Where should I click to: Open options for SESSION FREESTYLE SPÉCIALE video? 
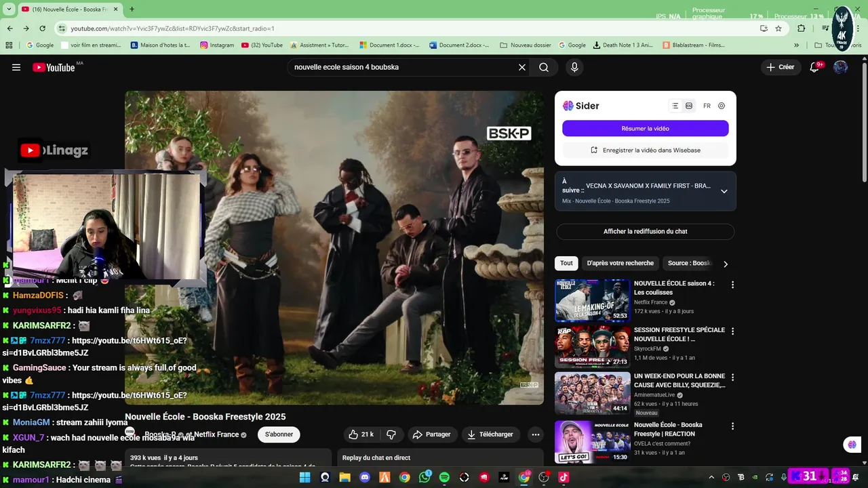[x=732, y=331]
